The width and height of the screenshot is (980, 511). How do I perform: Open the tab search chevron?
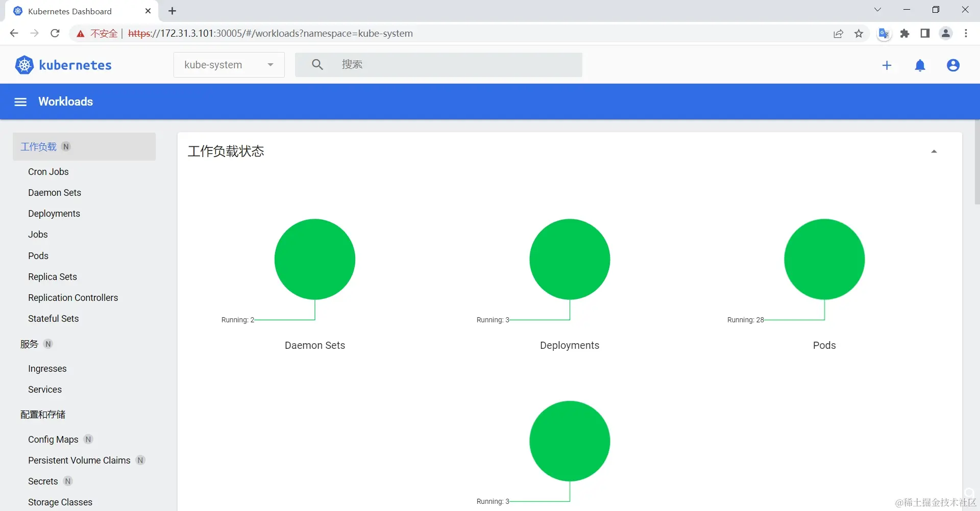[x=877, y=10]
